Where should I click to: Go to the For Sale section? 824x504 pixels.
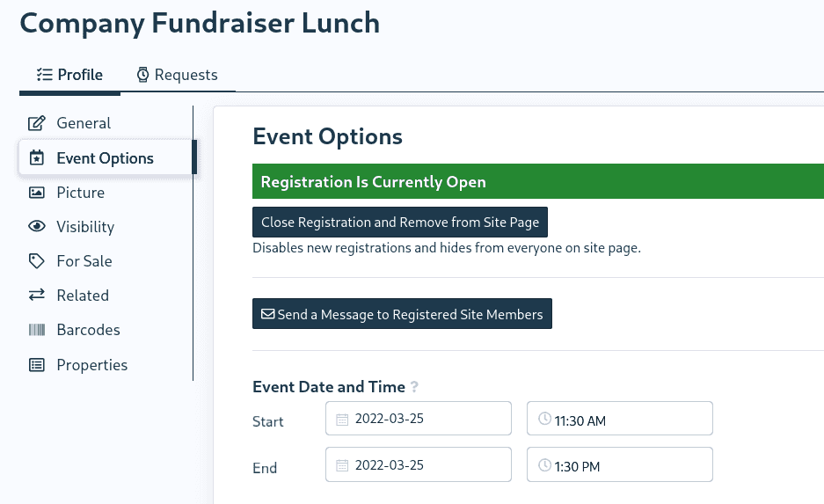pos(84,261)
